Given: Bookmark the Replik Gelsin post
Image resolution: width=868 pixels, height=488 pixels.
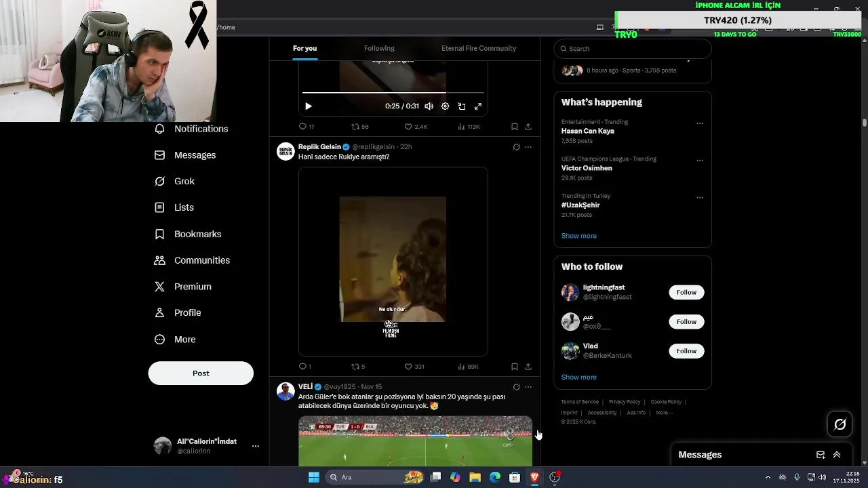Looking at the screenshot, I should (x=515, y=367).
